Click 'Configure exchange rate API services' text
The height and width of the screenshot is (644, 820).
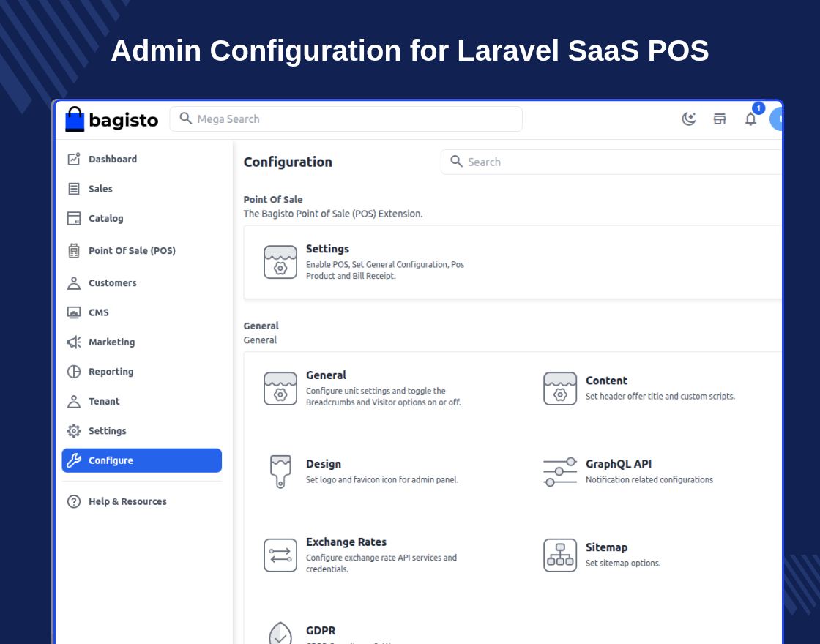point(381,563)
